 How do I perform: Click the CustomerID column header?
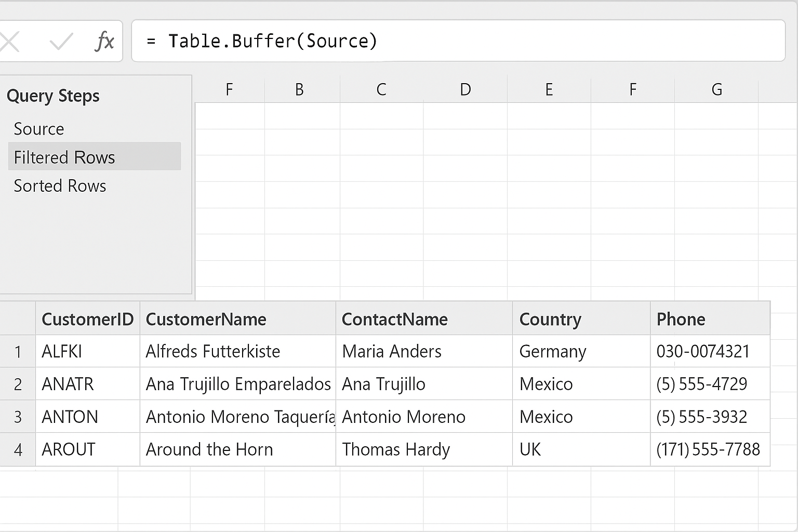tap(87, 319)
